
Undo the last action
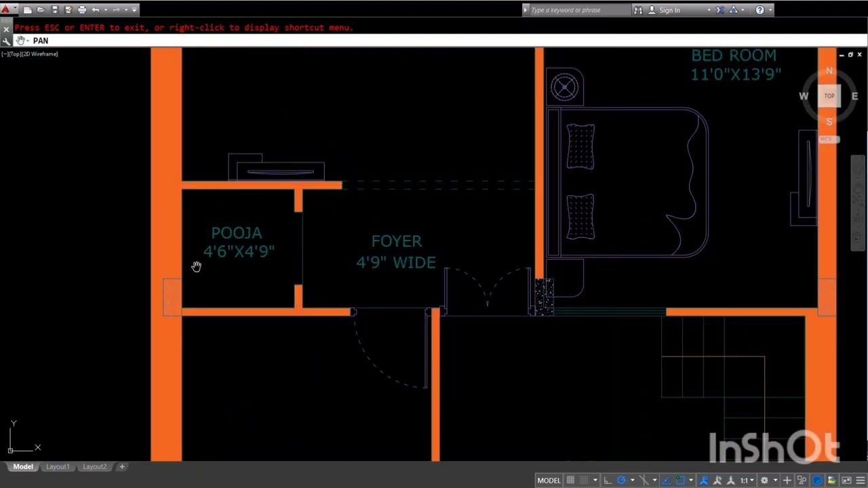[x=96, y=10]
